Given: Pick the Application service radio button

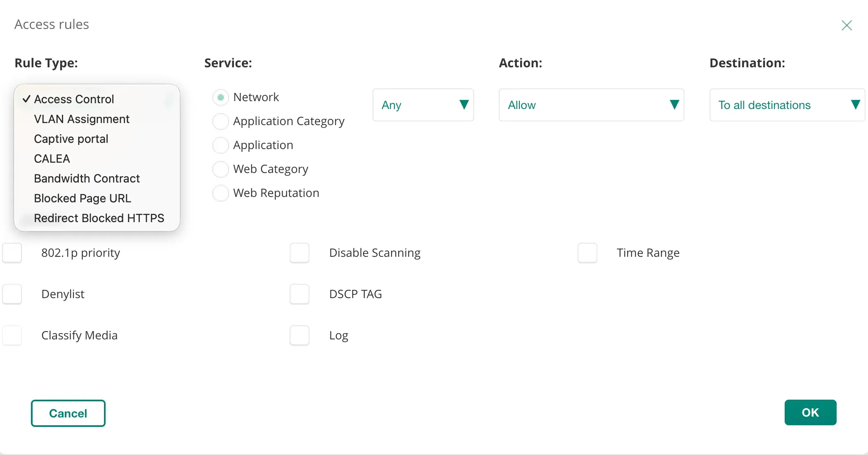Looking at the screenshot, I should click(221, 145).
